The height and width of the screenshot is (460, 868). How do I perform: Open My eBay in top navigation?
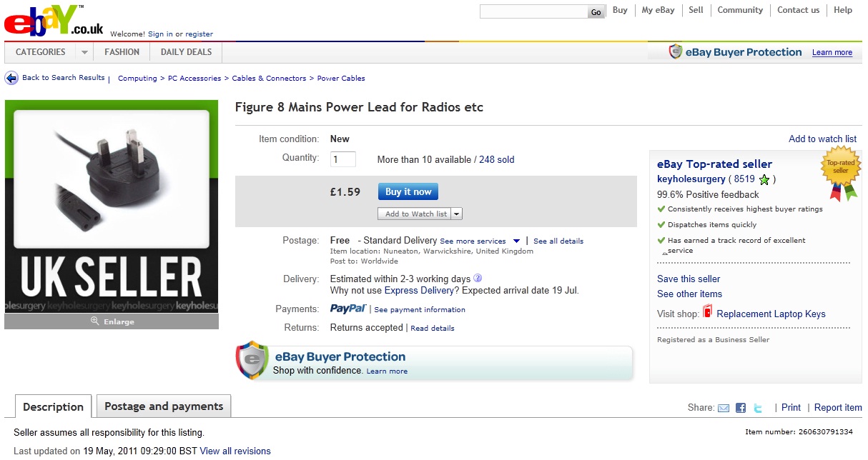coord(658,10)
